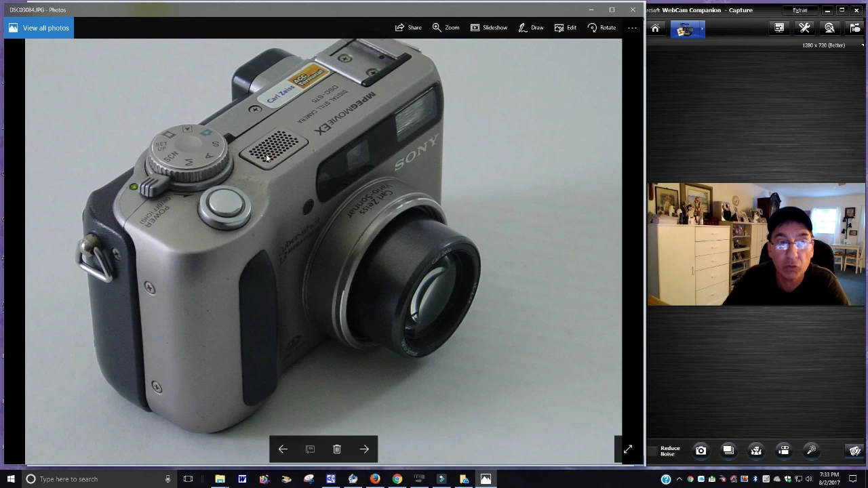The height and width of the screenshot is (488, 868).
Task: Open the monitor display icon in WebCam Companion
Action: [x=779, y=28]
